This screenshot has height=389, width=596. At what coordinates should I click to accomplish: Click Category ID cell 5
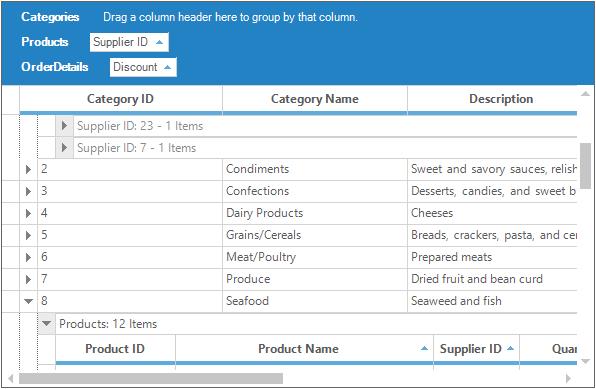130,235
